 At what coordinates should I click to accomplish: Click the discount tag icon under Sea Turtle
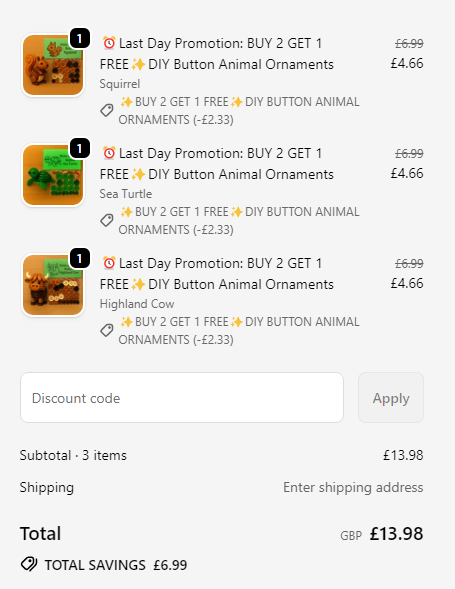click(107, 220)
